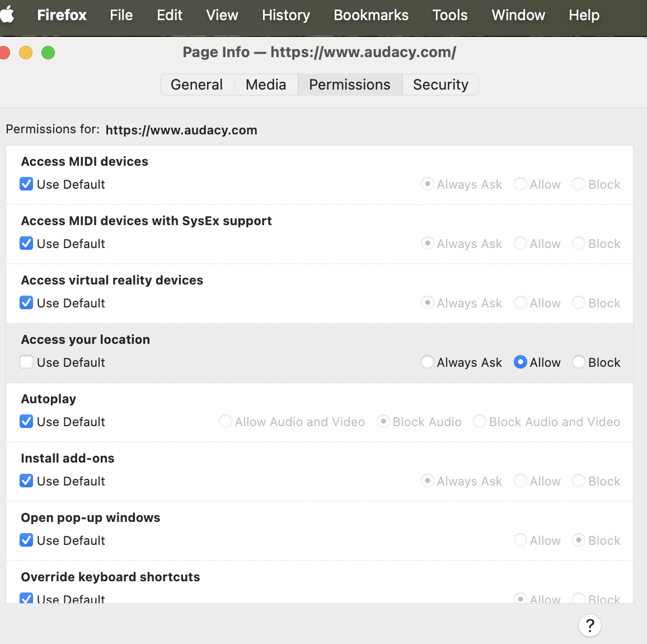Open the Bookmarks menu
Screen dimensions: 647x644
tap(371, 15)
